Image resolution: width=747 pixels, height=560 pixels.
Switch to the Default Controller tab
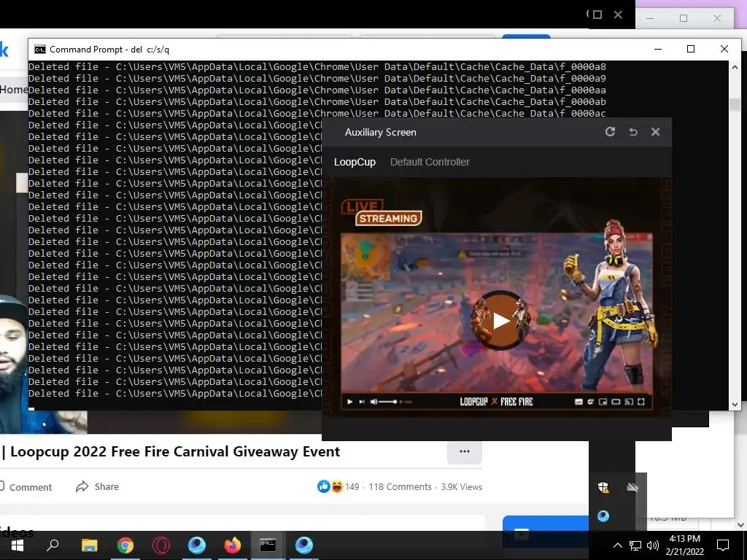coord(430,162)
